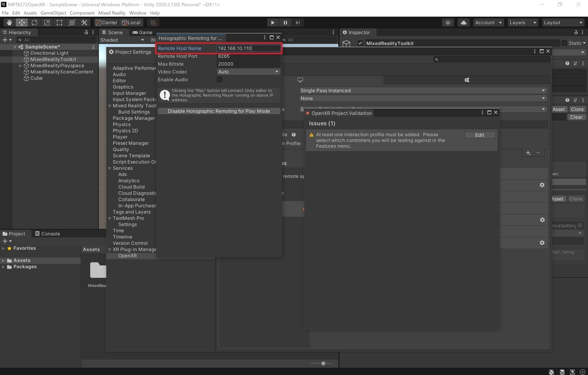This screenshot has height=375, width=588.
Task: Open the custom editor tools
Action: (x=84, y=23)
